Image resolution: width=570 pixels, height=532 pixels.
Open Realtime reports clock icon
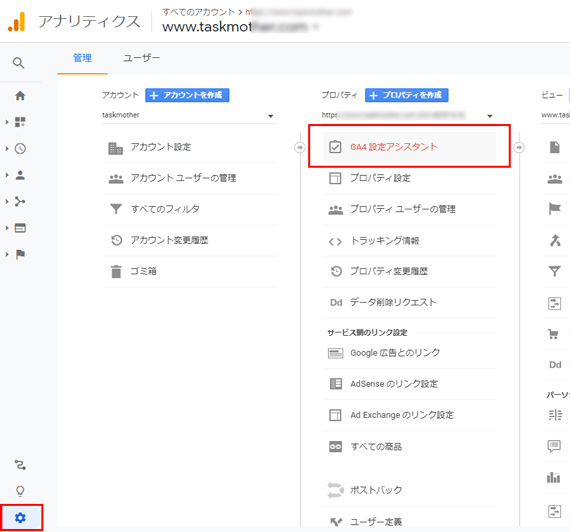[20, 148]
